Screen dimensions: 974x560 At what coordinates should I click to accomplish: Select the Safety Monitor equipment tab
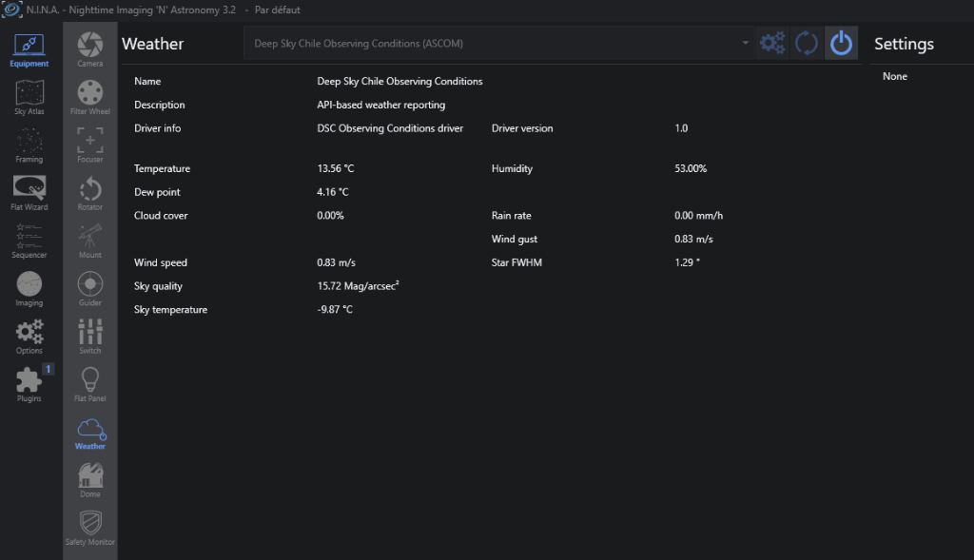pyautogui.click(x=90, y=528)
